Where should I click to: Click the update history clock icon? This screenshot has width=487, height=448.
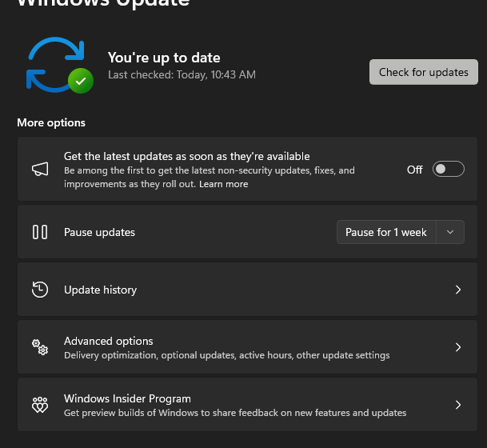[40, 290]
